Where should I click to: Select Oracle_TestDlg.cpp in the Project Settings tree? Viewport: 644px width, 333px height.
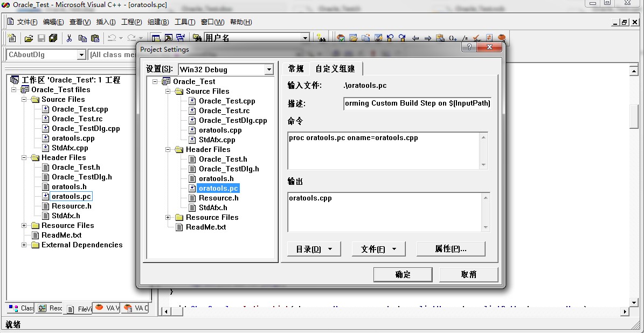point(233,120)
